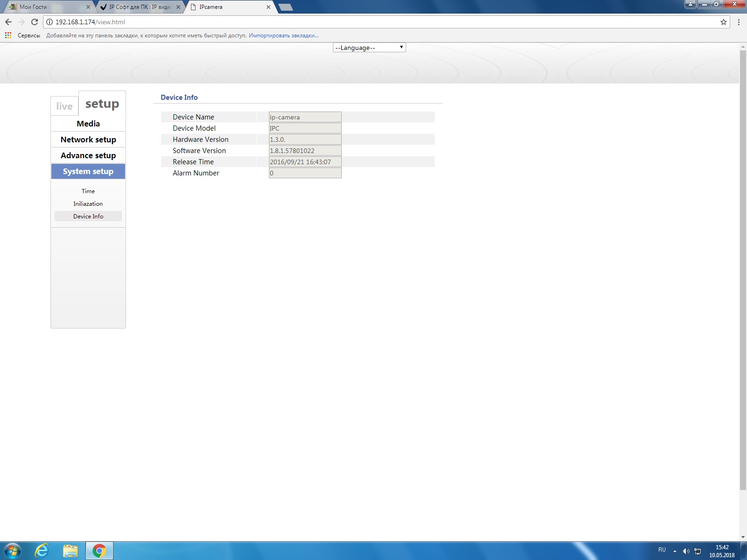This screenshot has height=560, width=747.
Task: Open the Apps grid icon in bookmarks bar
Action: click(8, 35)
